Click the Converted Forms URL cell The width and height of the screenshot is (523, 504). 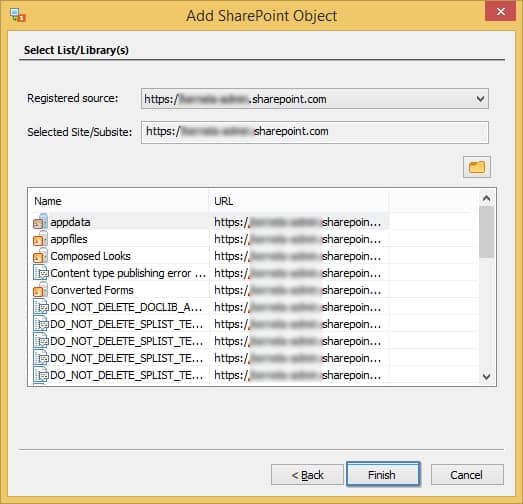tap(299, 290)
